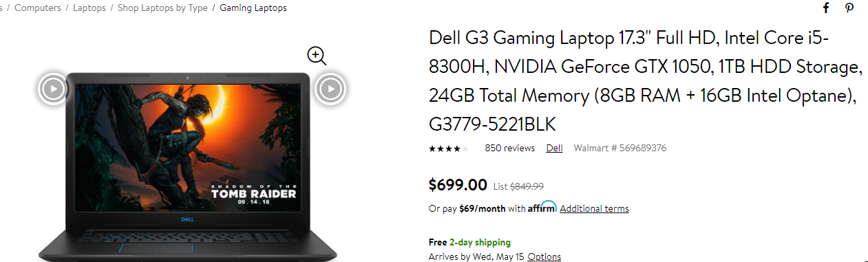The image size is (868, 262).
Task: Click the $699.00 price
Action: click(x=458, y=184)
